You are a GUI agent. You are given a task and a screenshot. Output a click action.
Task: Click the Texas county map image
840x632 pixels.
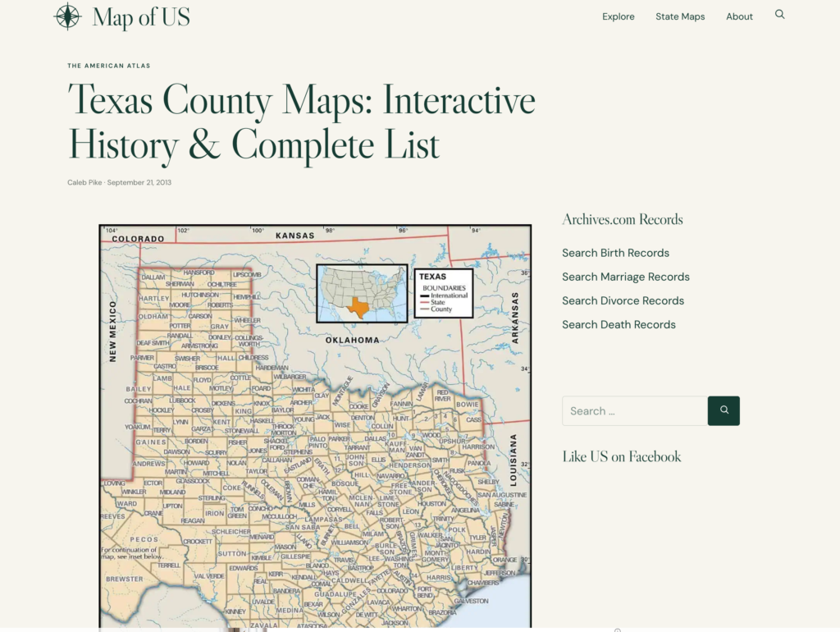tap(315, 426)
